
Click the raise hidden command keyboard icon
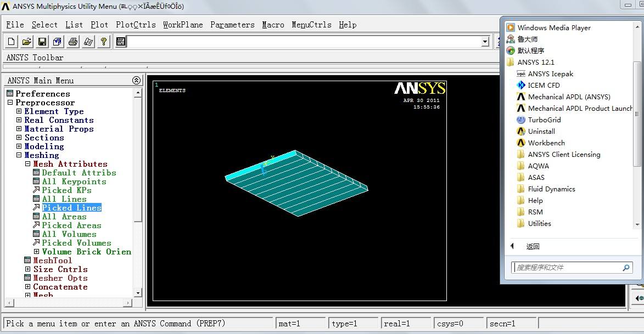(x=121, y=42)
